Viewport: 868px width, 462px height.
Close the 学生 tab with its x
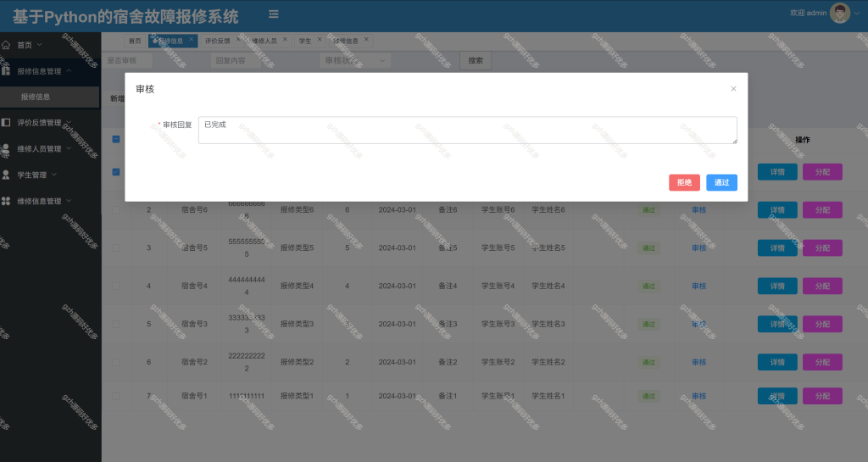320,39
